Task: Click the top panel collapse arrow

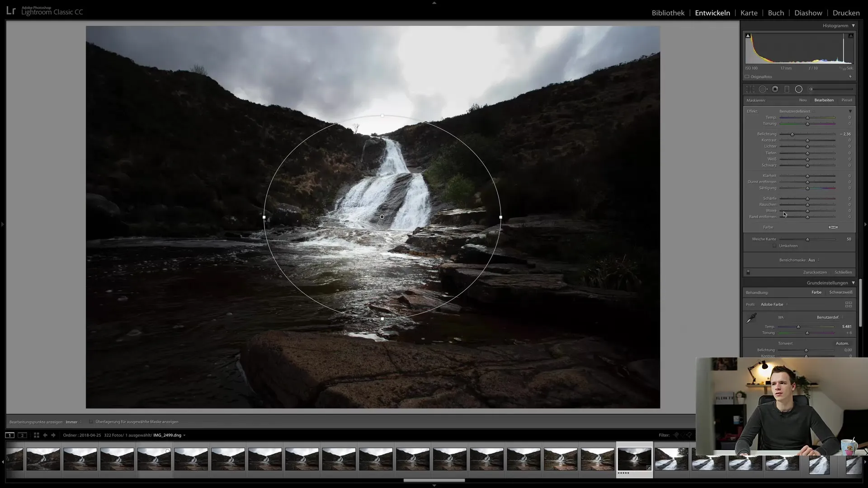Action: pyautogui.click(x=434, y=3)
